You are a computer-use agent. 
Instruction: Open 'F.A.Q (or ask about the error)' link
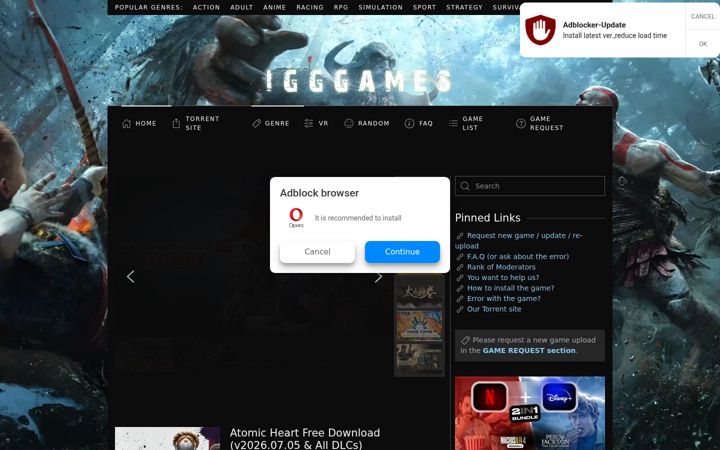[x=518, y=257]
